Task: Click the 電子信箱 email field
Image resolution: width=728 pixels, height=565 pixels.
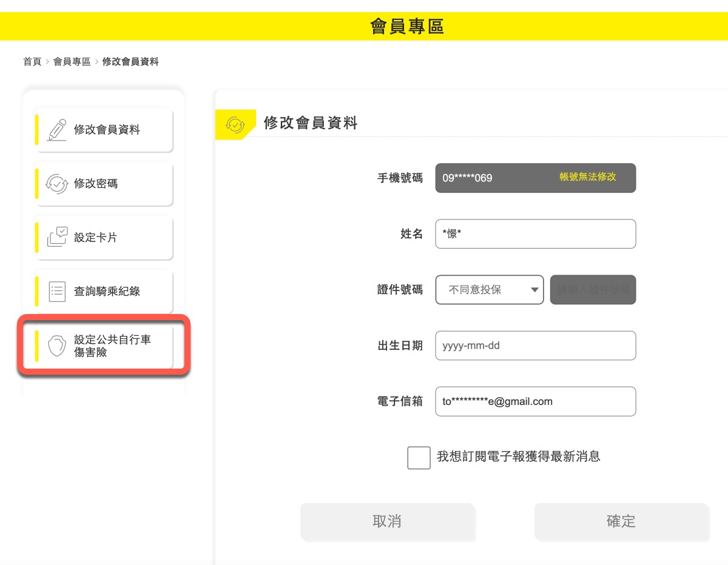Action: pyautogui.click(x=535, y=401)
